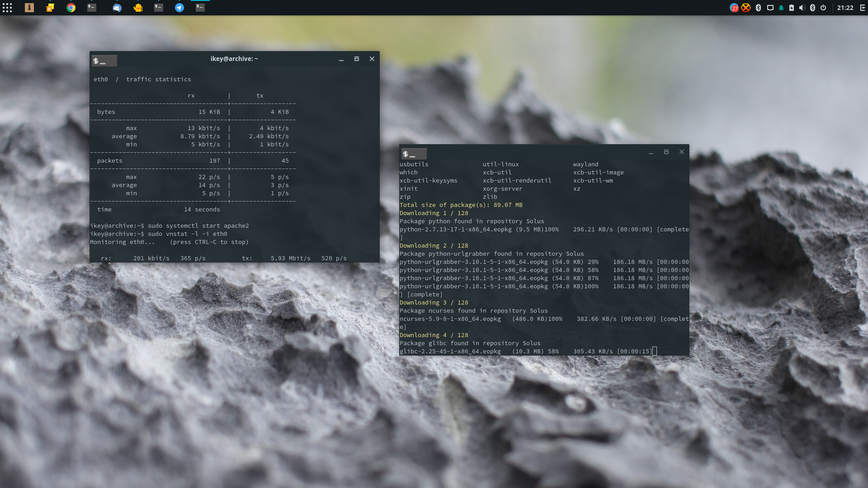Click the '15 KiB' rx bytes value

point(209,112)
